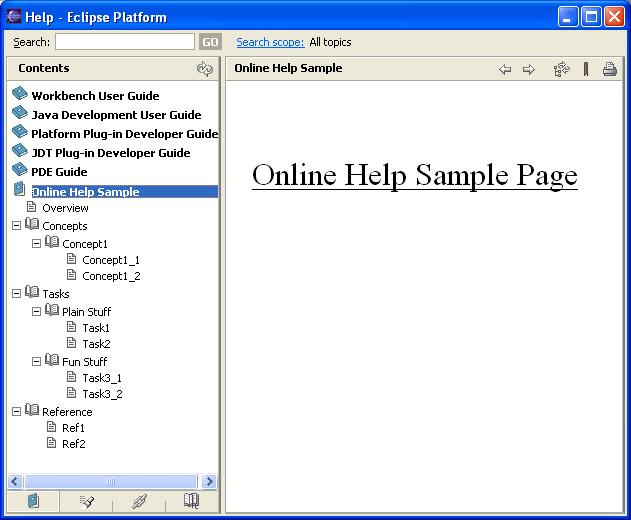Open Workbench User Guide book icon

point(19,93)
